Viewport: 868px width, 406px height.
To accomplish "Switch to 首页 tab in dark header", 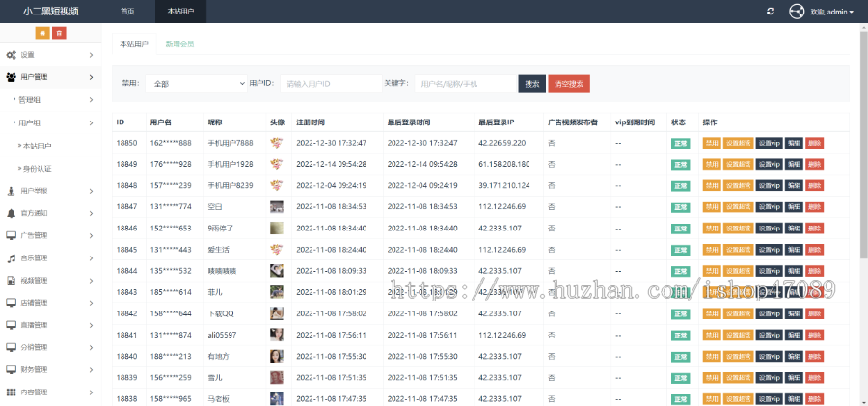I will 127,12.
